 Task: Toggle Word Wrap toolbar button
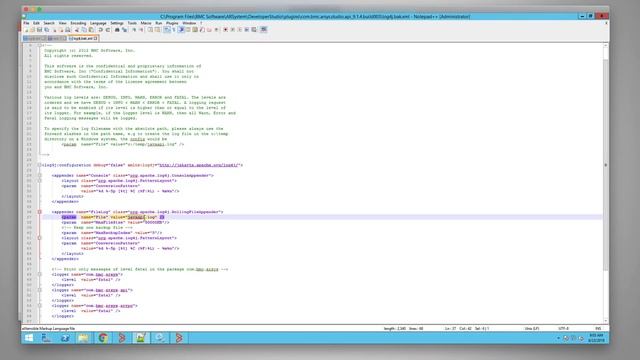(167, 30)
